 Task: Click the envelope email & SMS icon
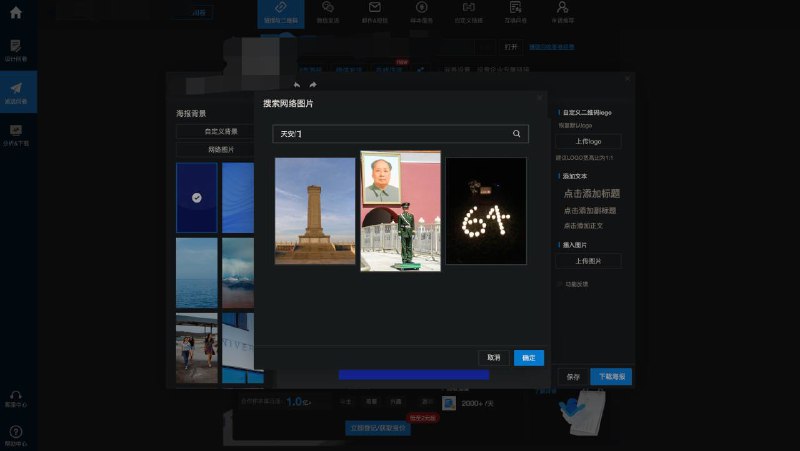(x=374, y=7)
